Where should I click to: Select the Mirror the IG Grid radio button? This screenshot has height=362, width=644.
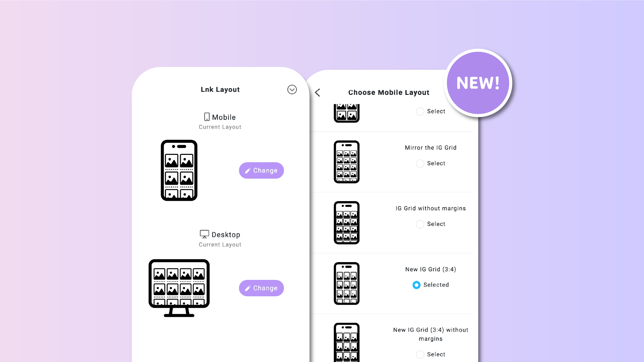[420, 163]
